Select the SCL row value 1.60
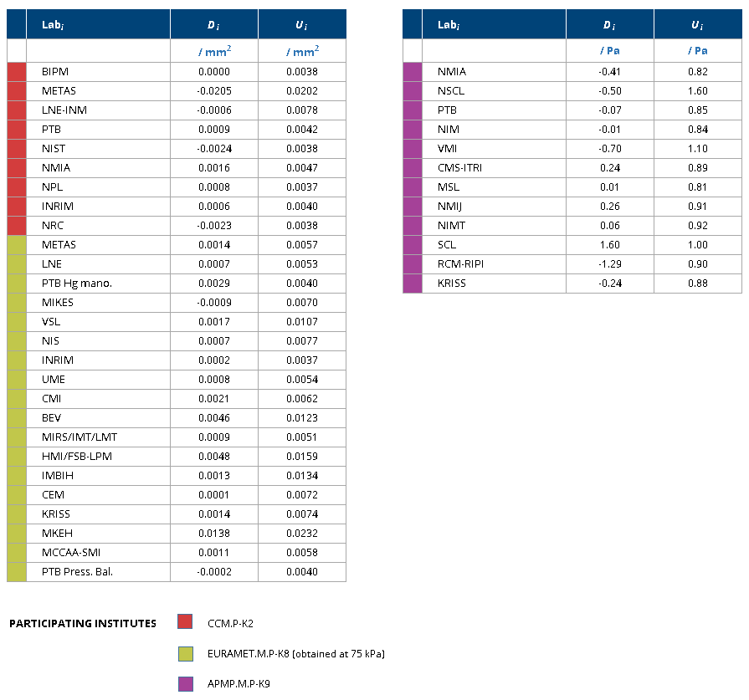The image size is (749, 700). point(610,245)
